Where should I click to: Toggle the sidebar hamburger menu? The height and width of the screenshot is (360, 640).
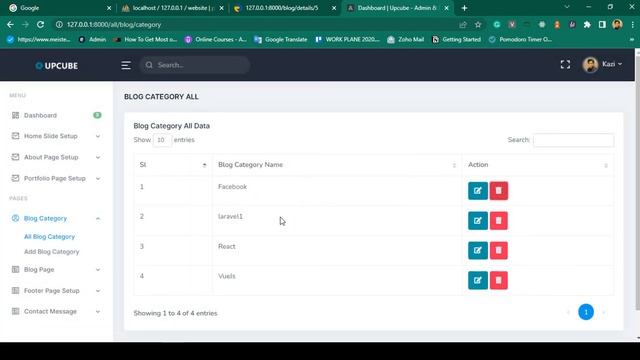click(x=126, y=65)
